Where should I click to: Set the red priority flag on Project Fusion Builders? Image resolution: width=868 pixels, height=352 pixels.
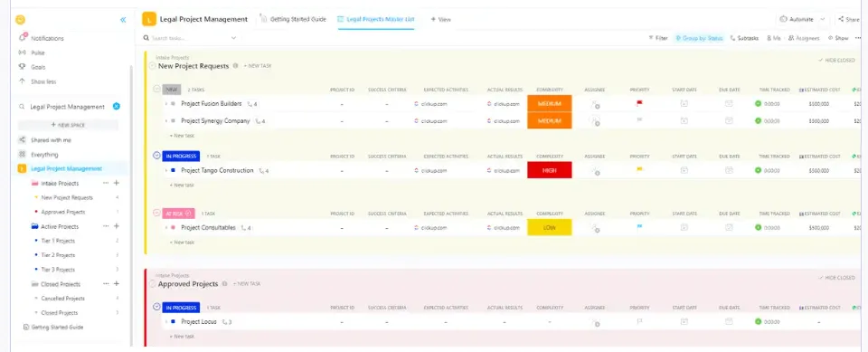[x=639, y=103]
